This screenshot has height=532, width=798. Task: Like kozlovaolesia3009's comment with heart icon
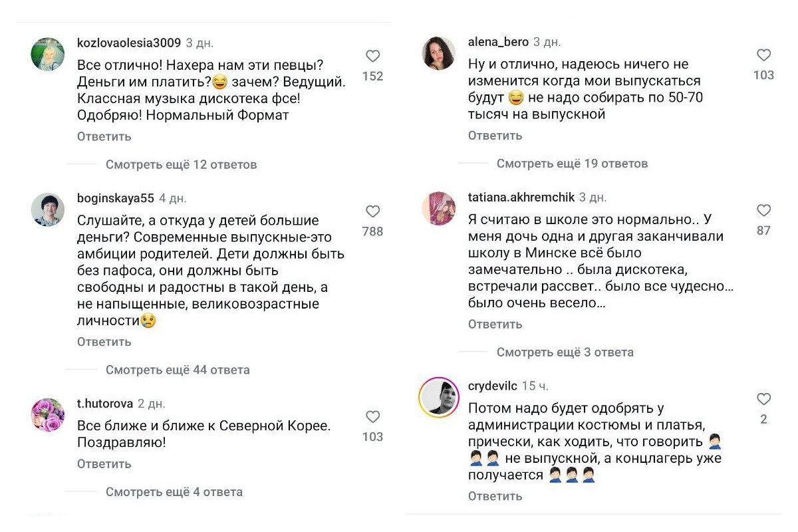click(373, 57)
